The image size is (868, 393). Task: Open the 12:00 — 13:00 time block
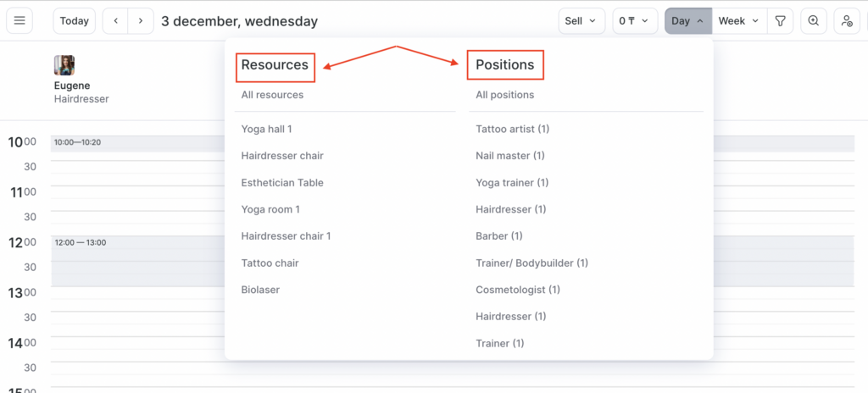click(x=136, y=261)
